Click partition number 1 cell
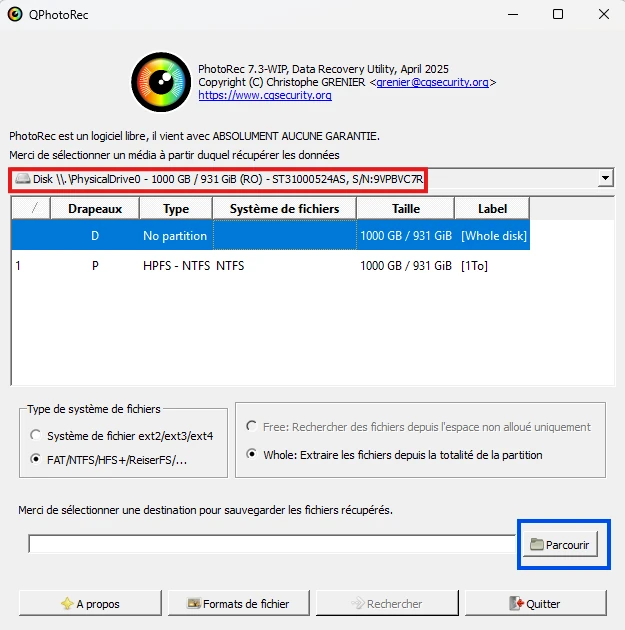 click(18, 266)
